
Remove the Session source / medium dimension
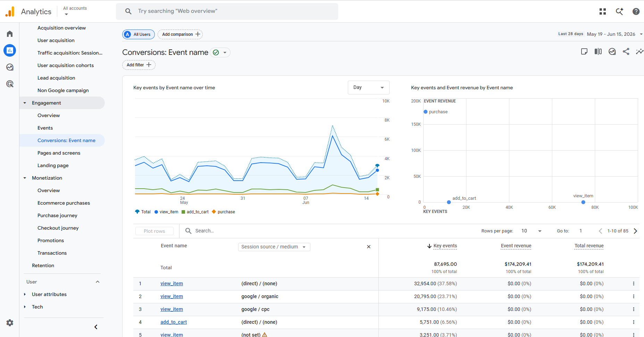click(369, 247)
